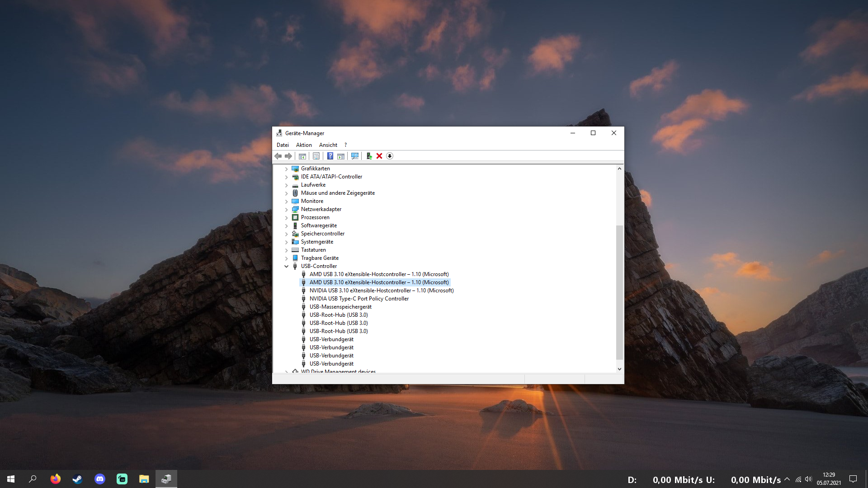Screen dimensions: 868x488
Task: Expand the Netzwerkadapter category
Action: pyautogui.click(x=286, y=209)
